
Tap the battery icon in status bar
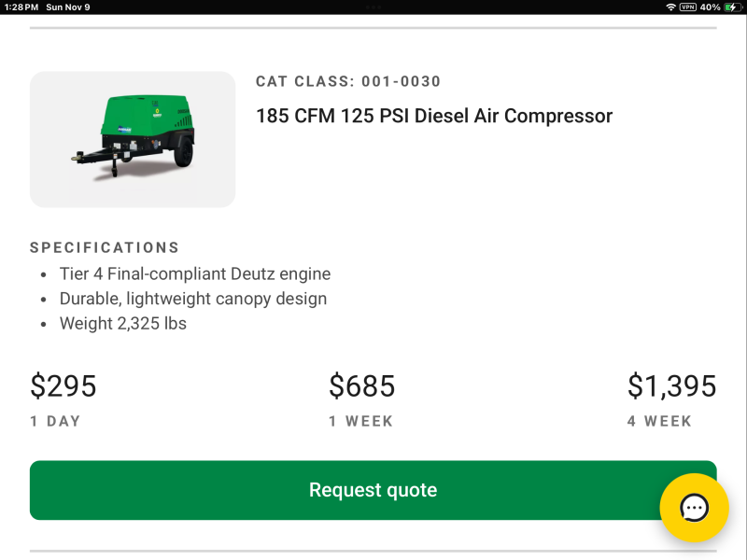click(x=731, y=7)
